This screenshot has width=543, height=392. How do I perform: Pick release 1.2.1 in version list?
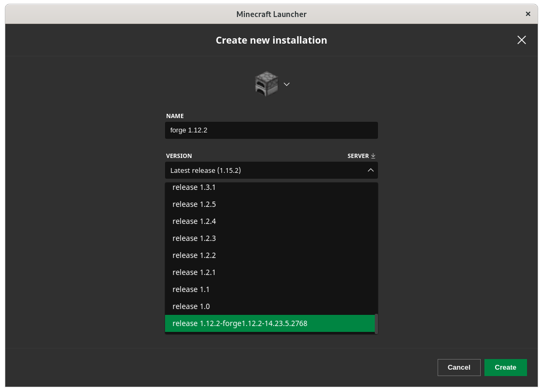(x=270, y=272)
